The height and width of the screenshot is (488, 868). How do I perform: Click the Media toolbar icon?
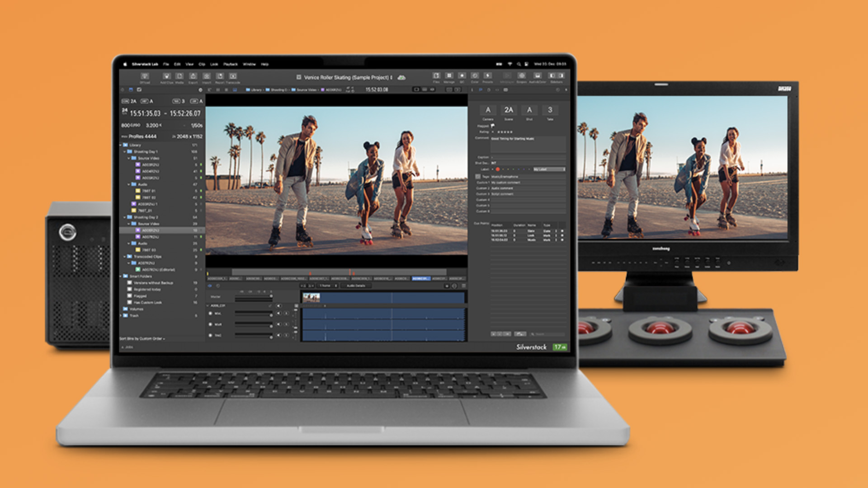pos(179,76)
